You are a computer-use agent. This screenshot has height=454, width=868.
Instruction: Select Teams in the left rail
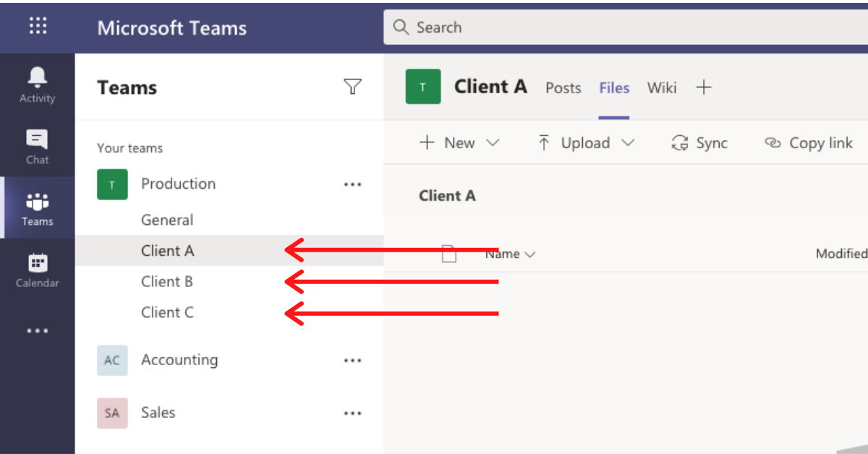(x=38, y=208)
